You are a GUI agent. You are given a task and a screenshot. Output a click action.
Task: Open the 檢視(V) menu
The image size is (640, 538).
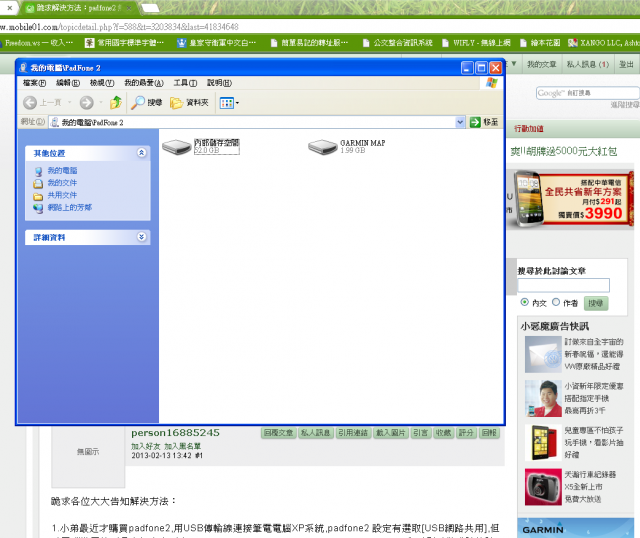[x=102, y=83]
